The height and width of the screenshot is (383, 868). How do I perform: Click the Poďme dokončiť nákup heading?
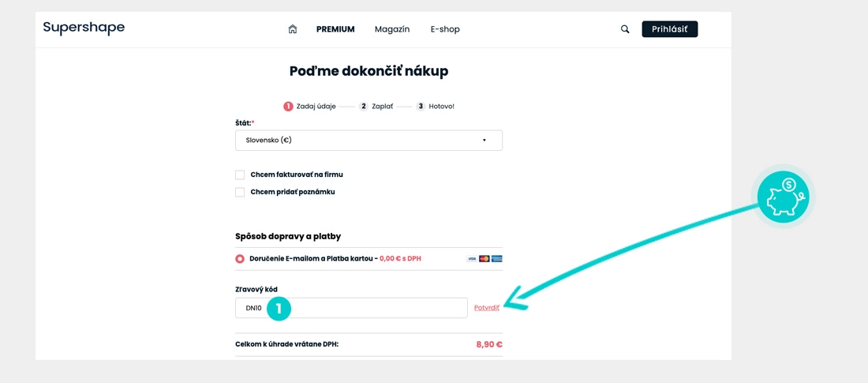(x=369, y=72)
